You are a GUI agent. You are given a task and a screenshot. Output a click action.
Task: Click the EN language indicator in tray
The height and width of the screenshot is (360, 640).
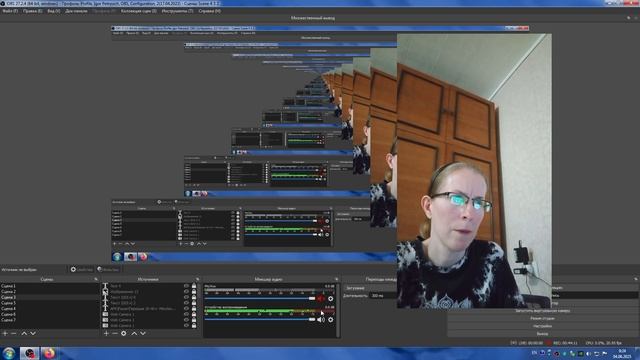[x=534, y=353]
